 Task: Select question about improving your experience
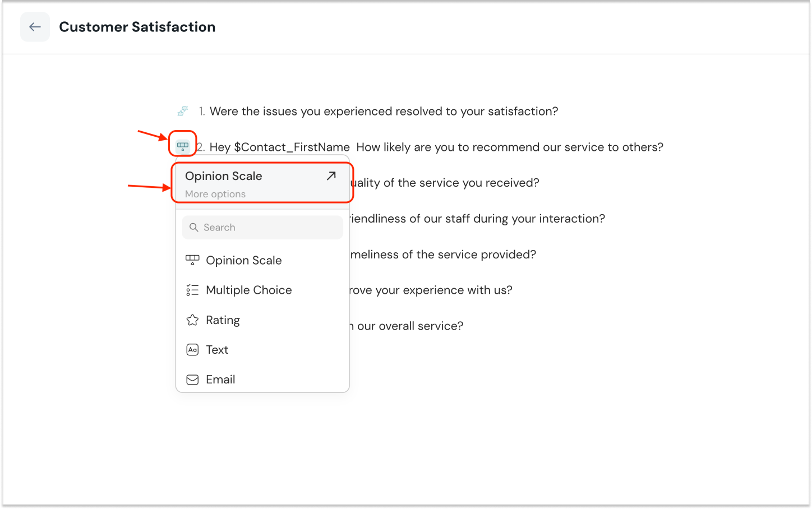(x=430, y=290)
